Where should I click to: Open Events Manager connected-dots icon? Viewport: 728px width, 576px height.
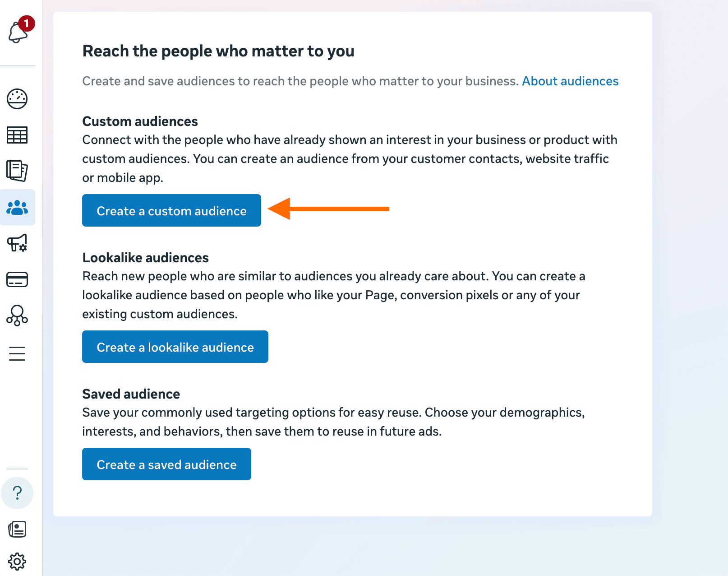(17, 316)
